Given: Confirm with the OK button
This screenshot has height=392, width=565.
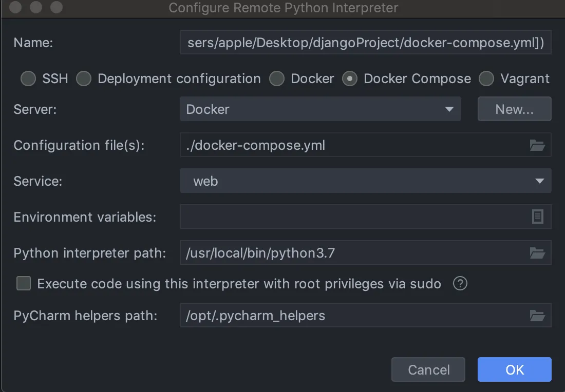Looking at the screenshot, I should point(514,369).
